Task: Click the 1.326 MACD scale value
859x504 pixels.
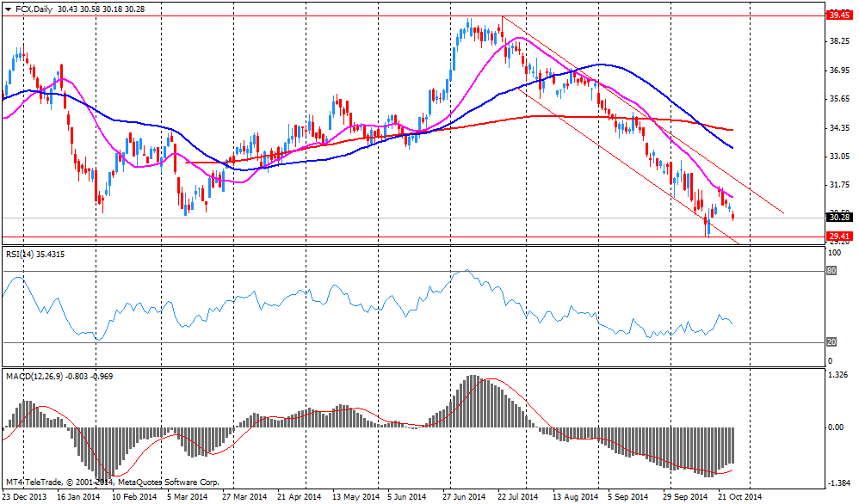Action: tap(838, 376)
